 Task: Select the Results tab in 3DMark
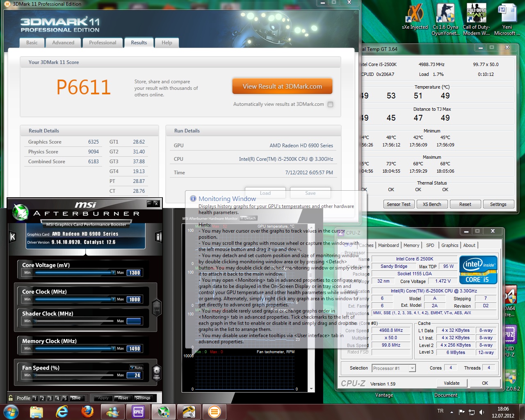(139, 43)
